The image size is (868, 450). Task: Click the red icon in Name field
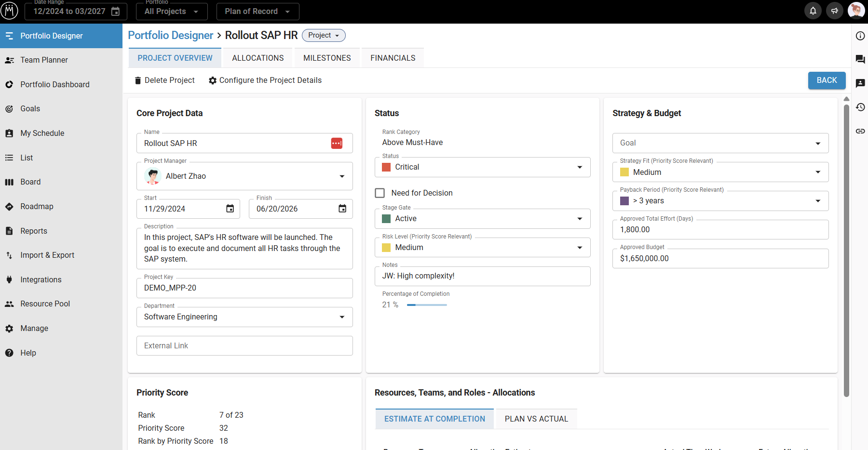tap(337, 143)
